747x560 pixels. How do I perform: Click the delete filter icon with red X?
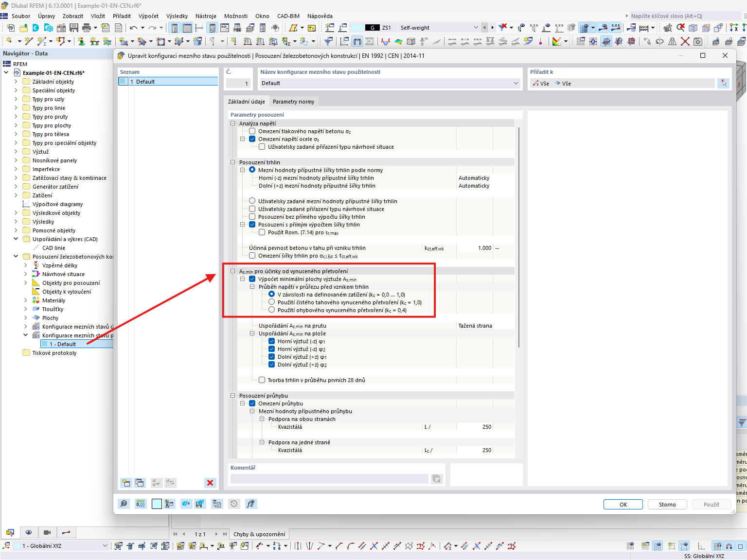pyautogui.click(x=503, y=27)
